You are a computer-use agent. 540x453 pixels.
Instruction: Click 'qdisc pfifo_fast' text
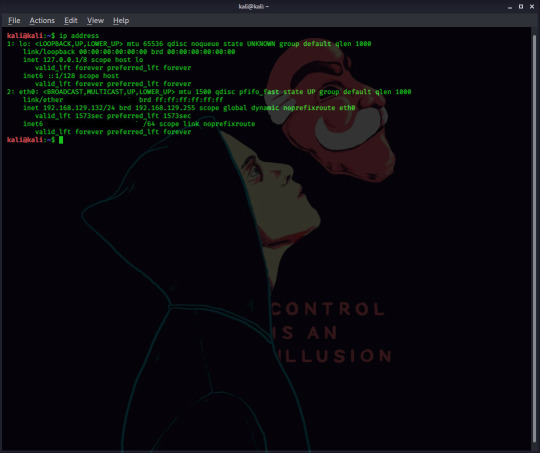pos(247,92)
